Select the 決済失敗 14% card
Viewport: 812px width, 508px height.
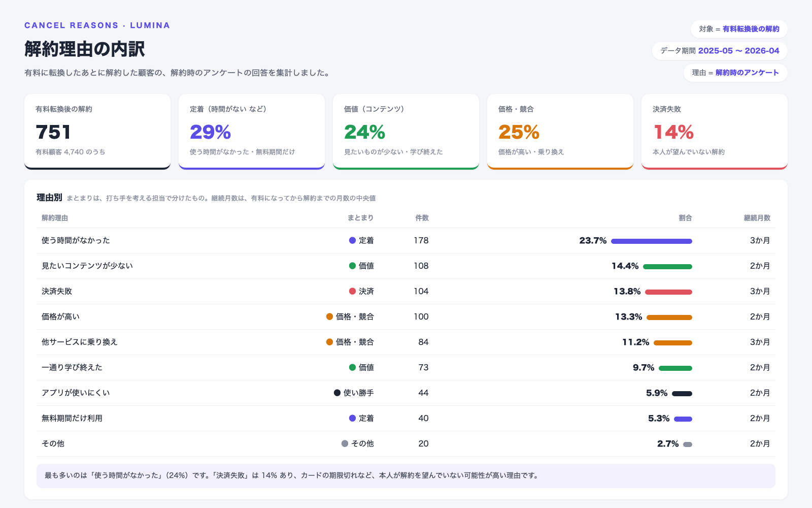[x=715, y=132]
